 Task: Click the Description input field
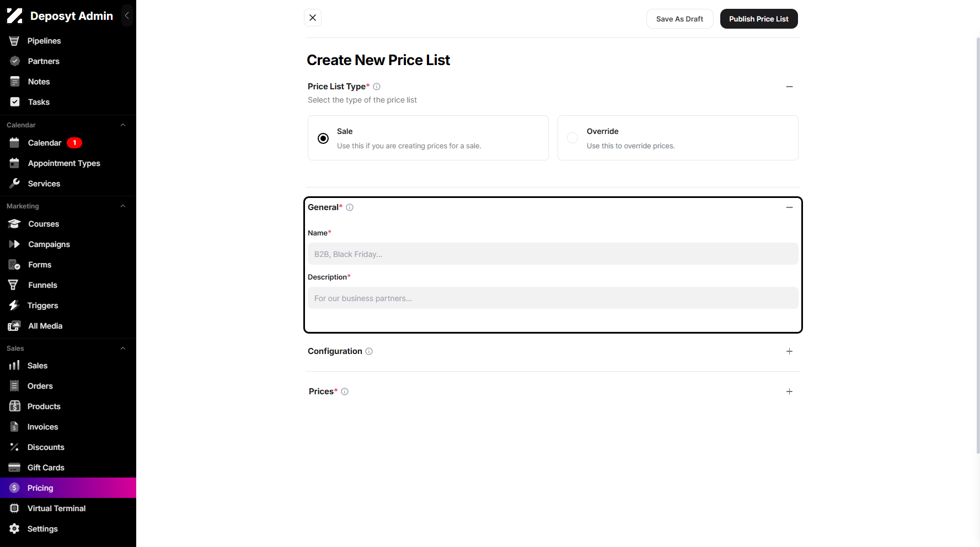[553, 298]
